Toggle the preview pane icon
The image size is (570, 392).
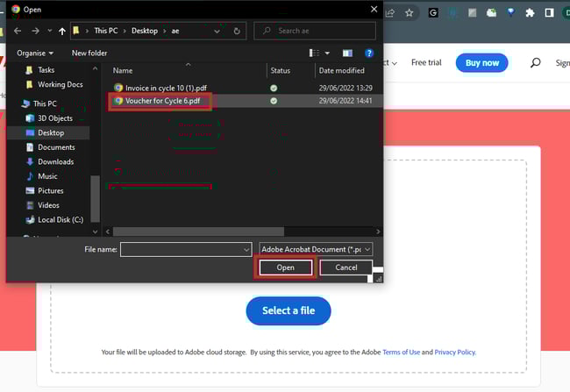pos(347,53)
